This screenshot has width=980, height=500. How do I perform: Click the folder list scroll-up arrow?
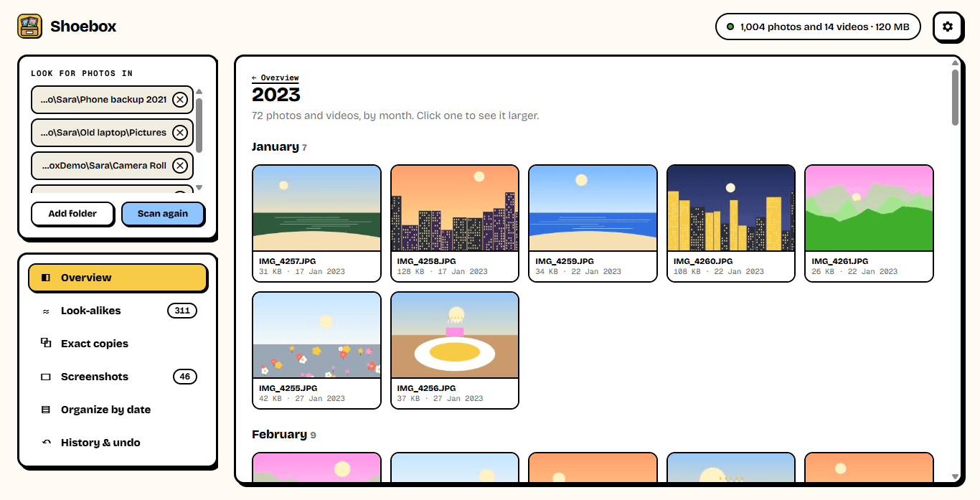tap(199, 91)
